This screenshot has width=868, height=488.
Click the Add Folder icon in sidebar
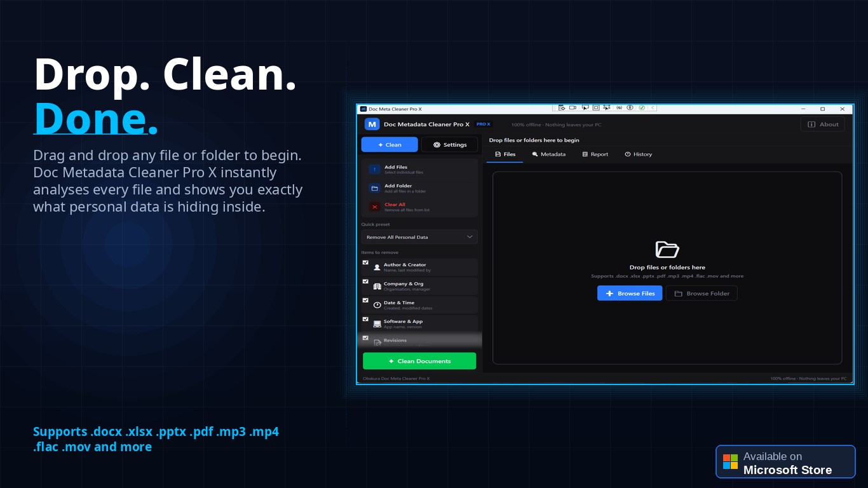[x=375, y=188]
